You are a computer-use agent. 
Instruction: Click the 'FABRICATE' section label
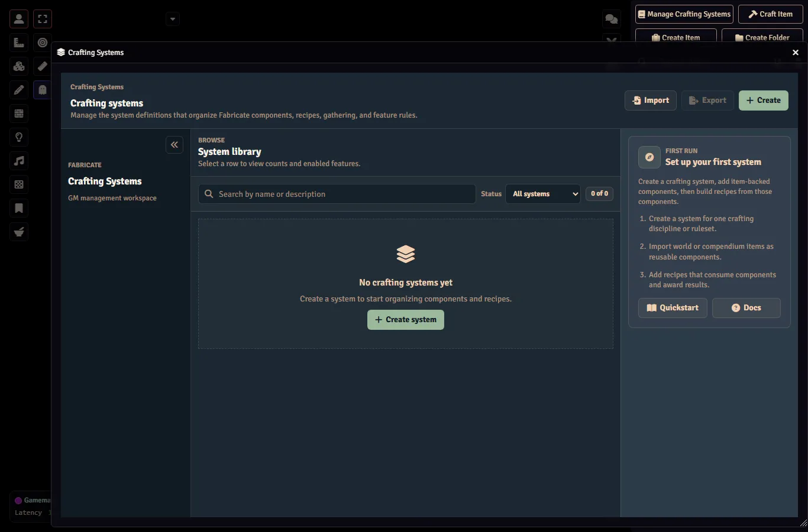[85, 165]
